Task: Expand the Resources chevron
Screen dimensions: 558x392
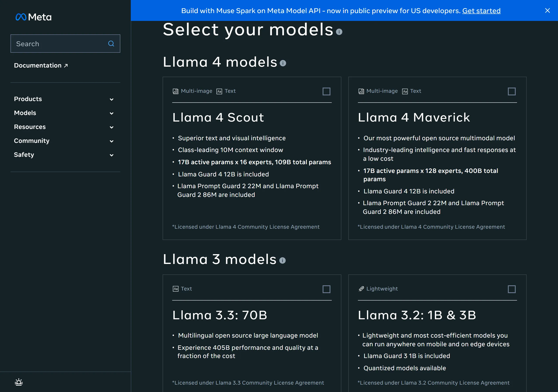Action: point(112,127)
